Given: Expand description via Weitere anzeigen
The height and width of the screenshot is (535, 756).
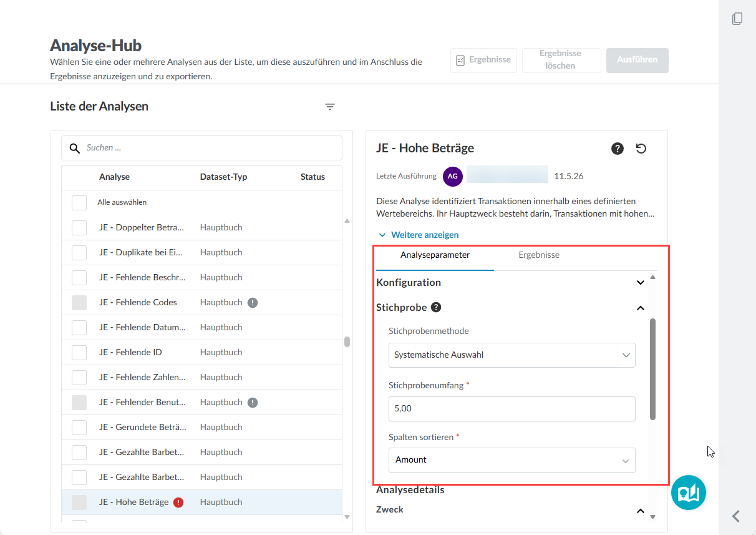Looking at the screenshot, I should pyautogui.click(x=419, y=235).
